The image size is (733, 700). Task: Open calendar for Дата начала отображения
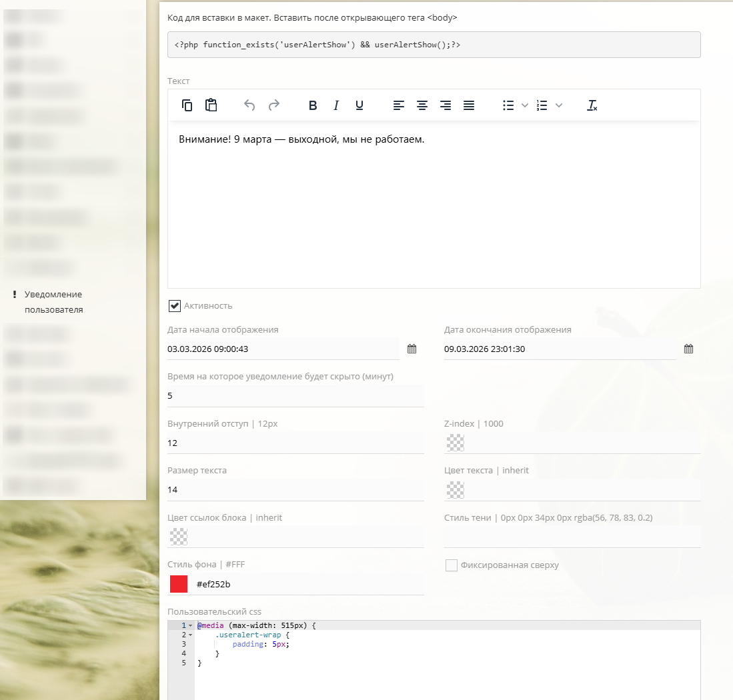[x=412, y=349]
